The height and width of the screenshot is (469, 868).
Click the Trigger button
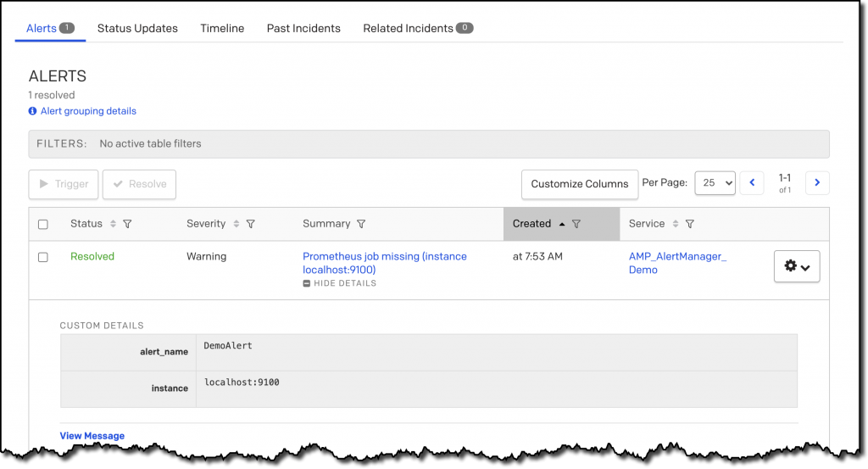64,184
